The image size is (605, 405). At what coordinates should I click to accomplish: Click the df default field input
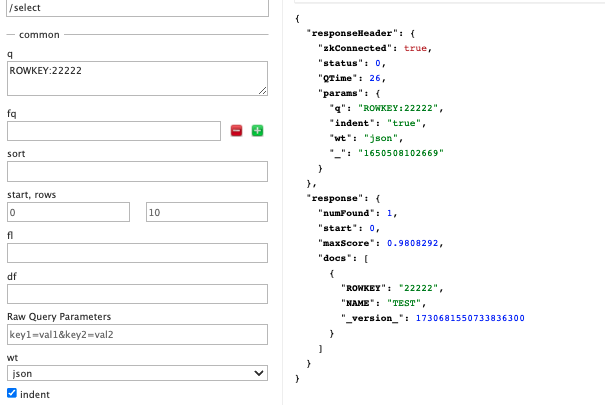pyautogui.click(x=137, y=294)
